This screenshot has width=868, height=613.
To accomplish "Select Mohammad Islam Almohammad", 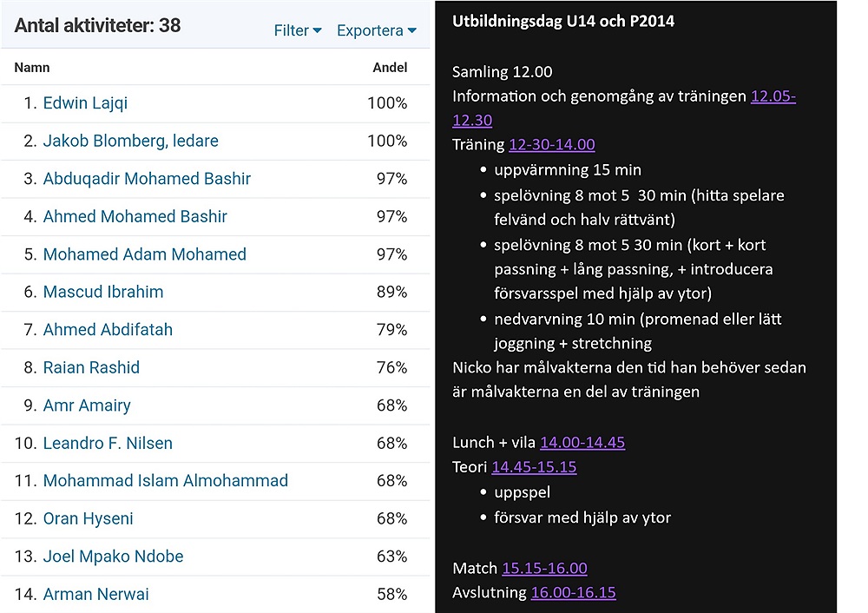I will 165,481.
